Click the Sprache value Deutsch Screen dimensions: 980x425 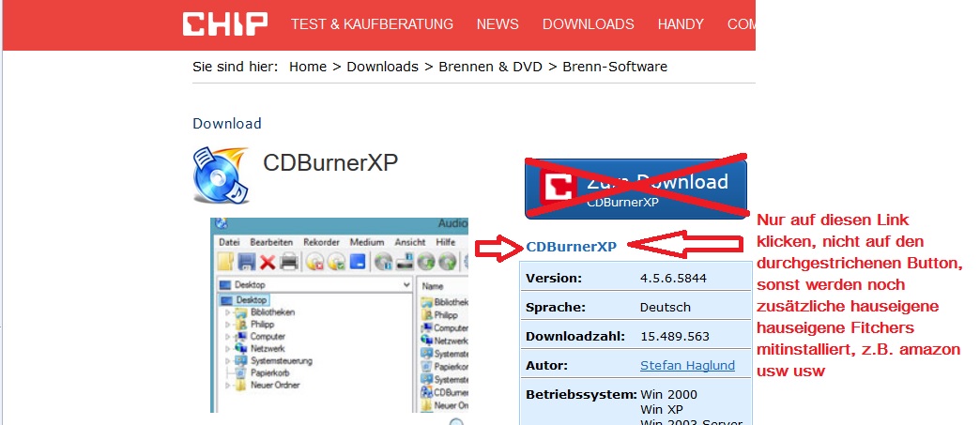tap(665, 307)
